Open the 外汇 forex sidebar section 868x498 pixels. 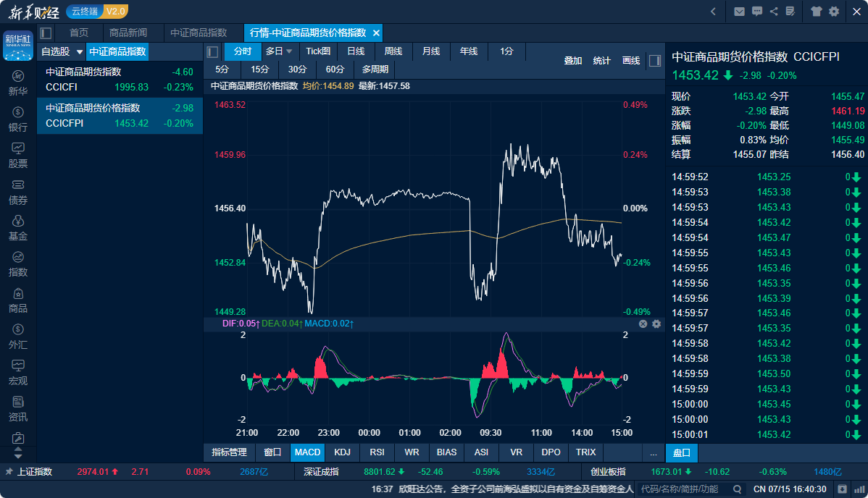(x=18, y=335)
